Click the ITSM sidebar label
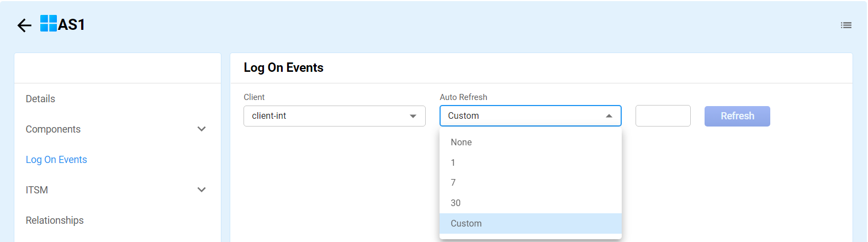 (37, 190)
